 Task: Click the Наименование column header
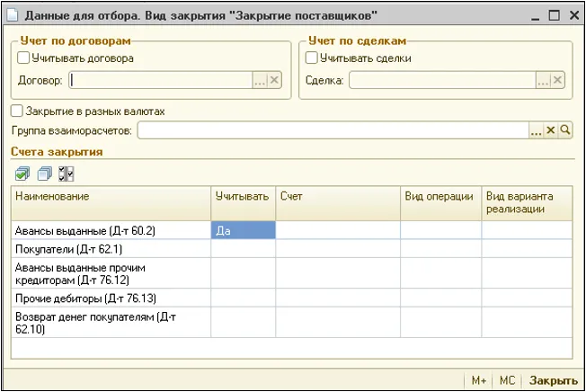click(111, 203)
